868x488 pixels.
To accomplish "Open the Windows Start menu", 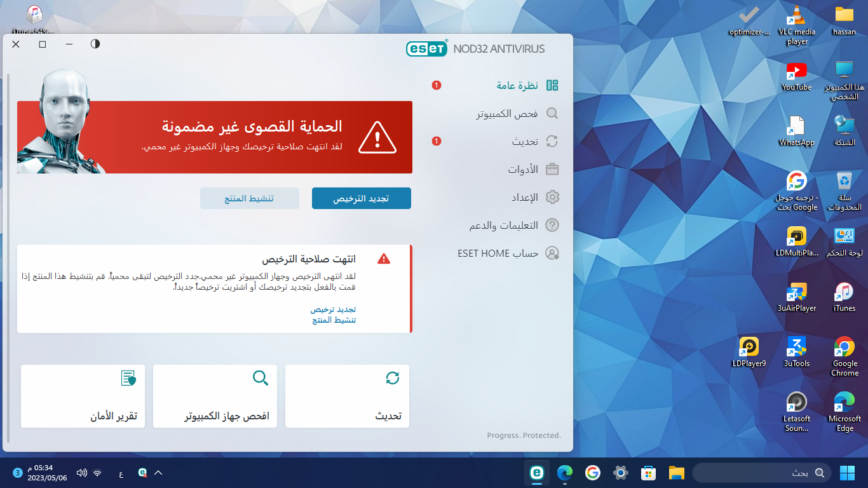I will click(x=848, y=473).
